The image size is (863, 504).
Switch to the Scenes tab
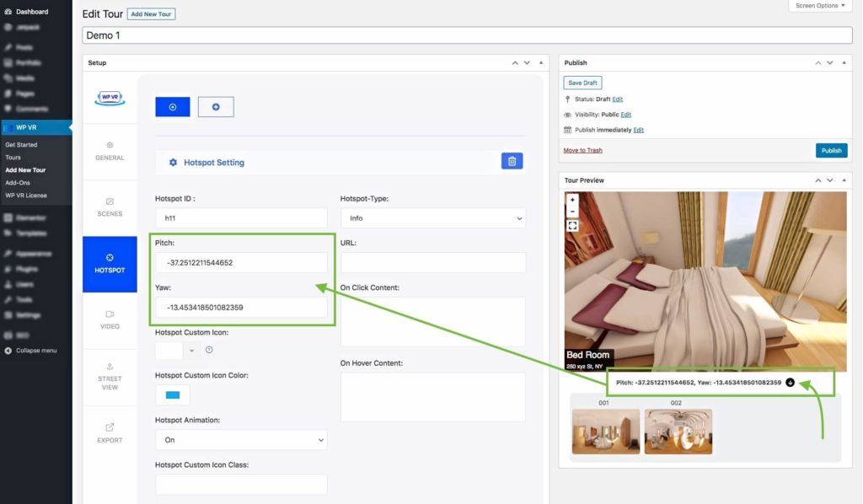(110, 207)
